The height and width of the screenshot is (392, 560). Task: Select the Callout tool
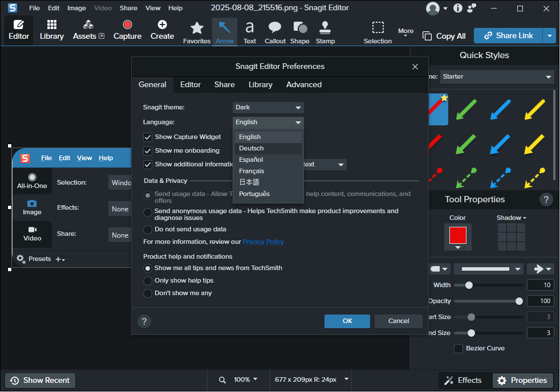275,32
